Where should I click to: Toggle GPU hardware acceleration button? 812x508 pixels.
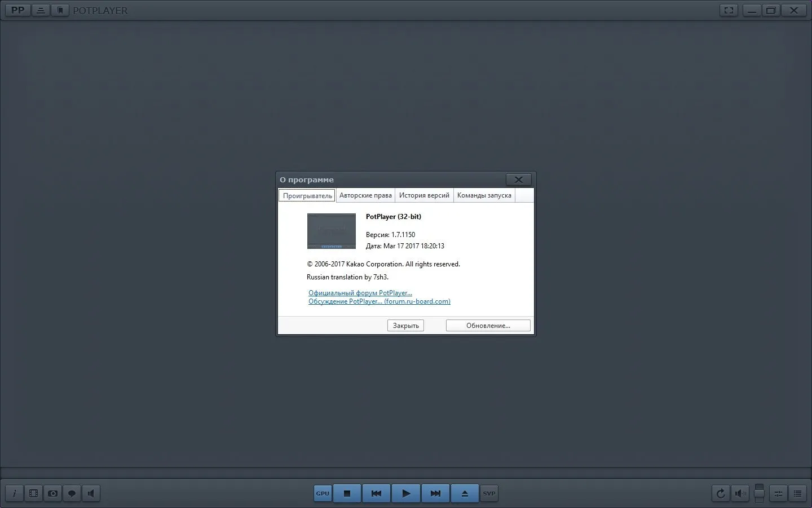[323, 493]
